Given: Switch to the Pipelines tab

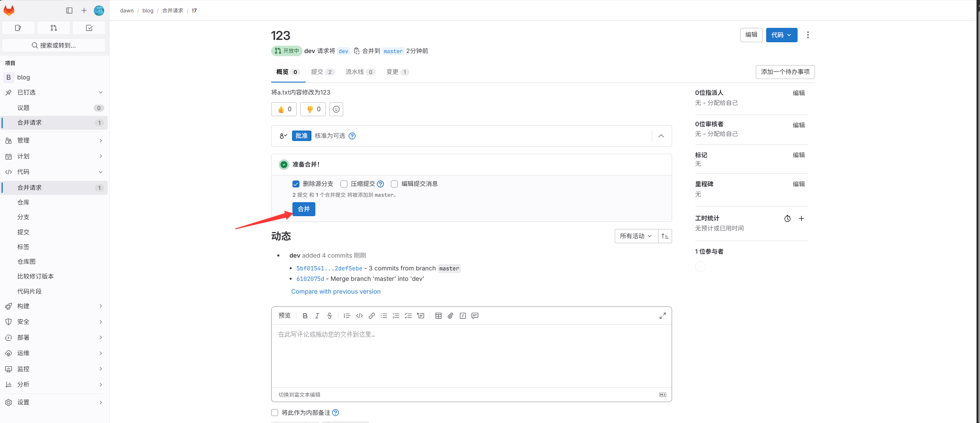Looking at the screenshot, I should (x=360, y=72).
